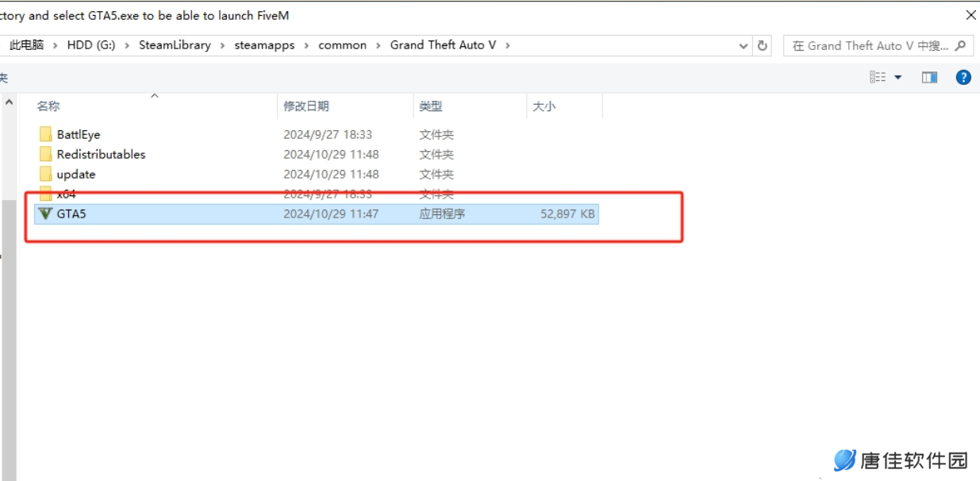This screenshot has height=481, width=980.
Task: Click the update folder icon
Action: click(45, 174)
